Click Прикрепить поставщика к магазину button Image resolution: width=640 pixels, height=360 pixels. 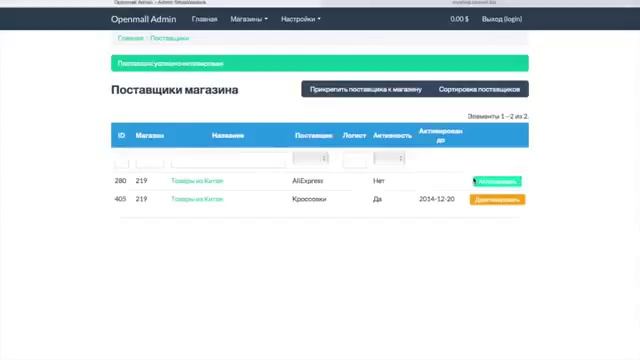(366, 89)
